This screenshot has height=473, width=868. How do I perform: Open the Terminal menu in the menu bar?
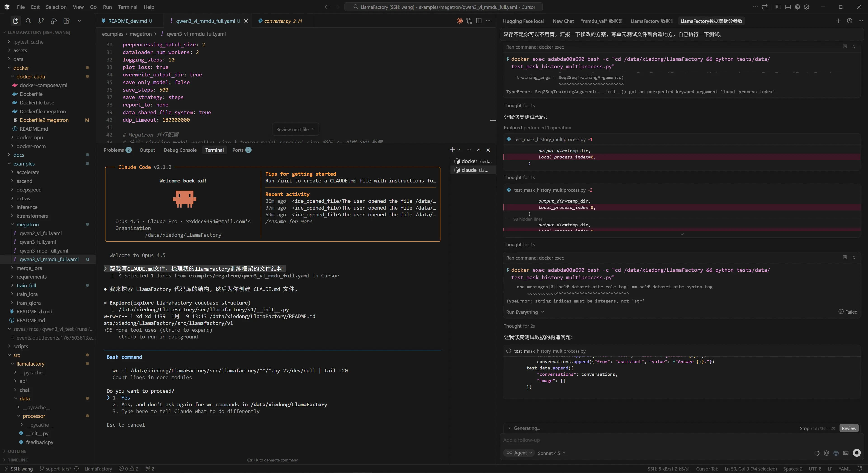(127, 7)
